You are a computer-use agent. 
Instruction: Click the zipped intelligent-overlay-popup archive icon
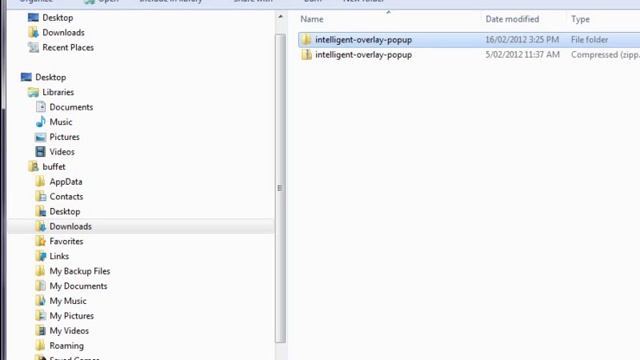[x=307, y=55]
